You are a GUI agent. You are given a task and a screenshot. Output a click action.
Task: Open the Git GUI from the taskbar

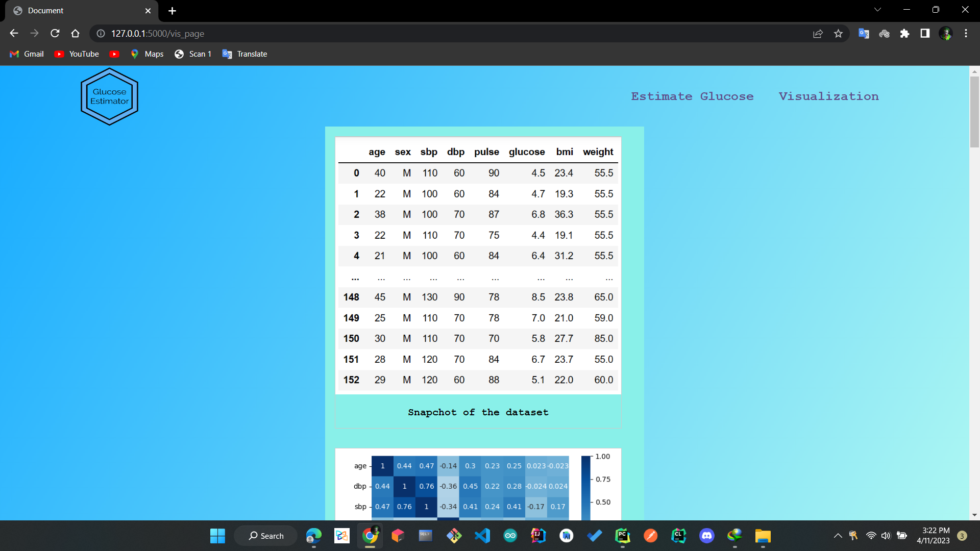pos(454,536)
